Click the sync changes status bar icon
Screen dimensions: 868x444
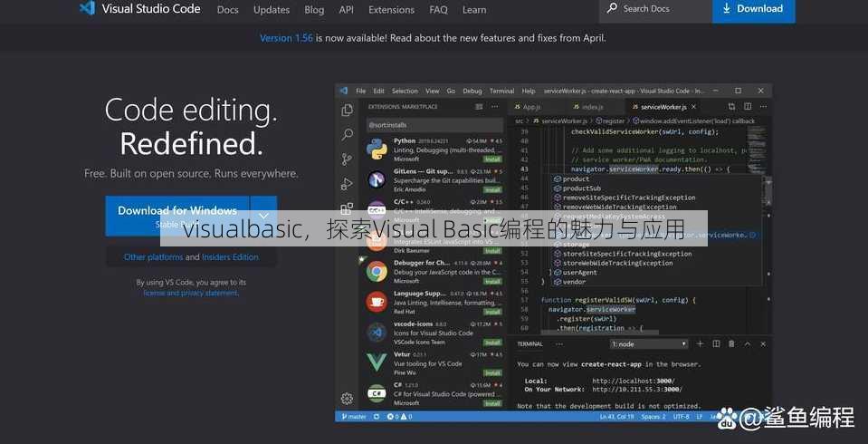click(377, 416)
